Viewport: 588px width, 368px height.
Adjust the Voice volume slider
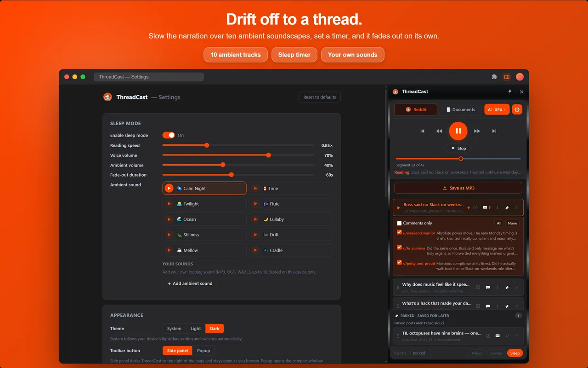[238, 155]
